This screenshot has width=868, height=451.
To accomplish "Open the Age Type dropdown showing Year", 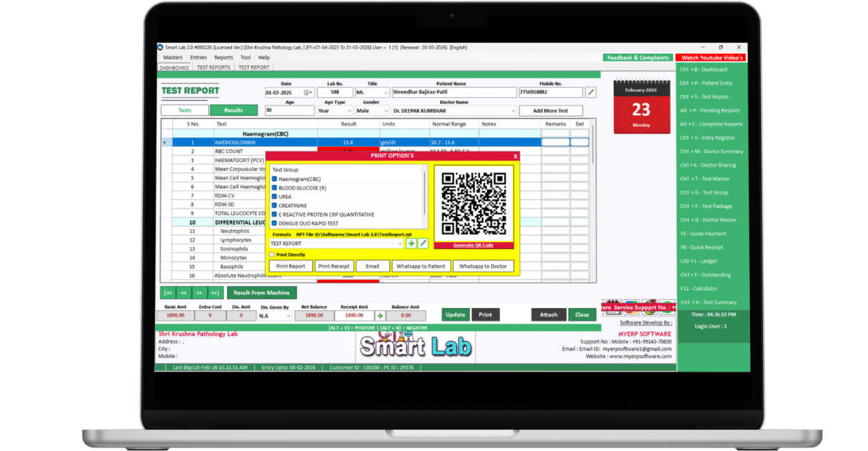I will [x=349, y=111].
